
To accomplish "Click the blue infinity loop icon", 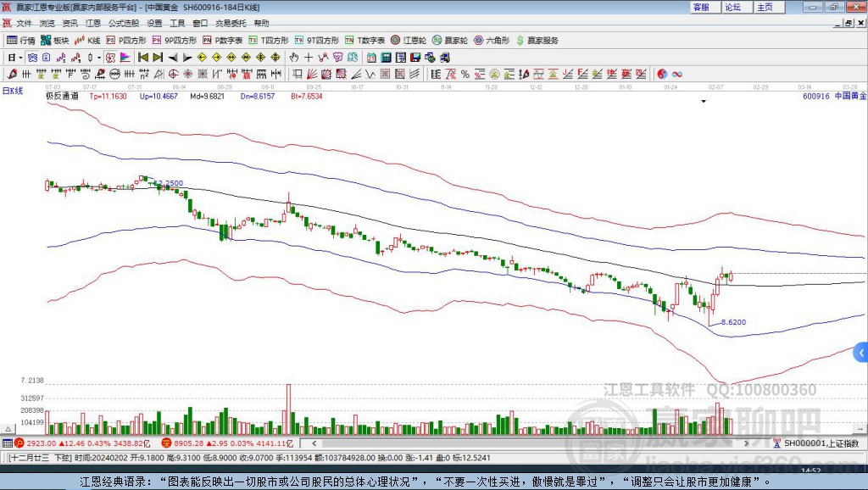I will 677,74.
